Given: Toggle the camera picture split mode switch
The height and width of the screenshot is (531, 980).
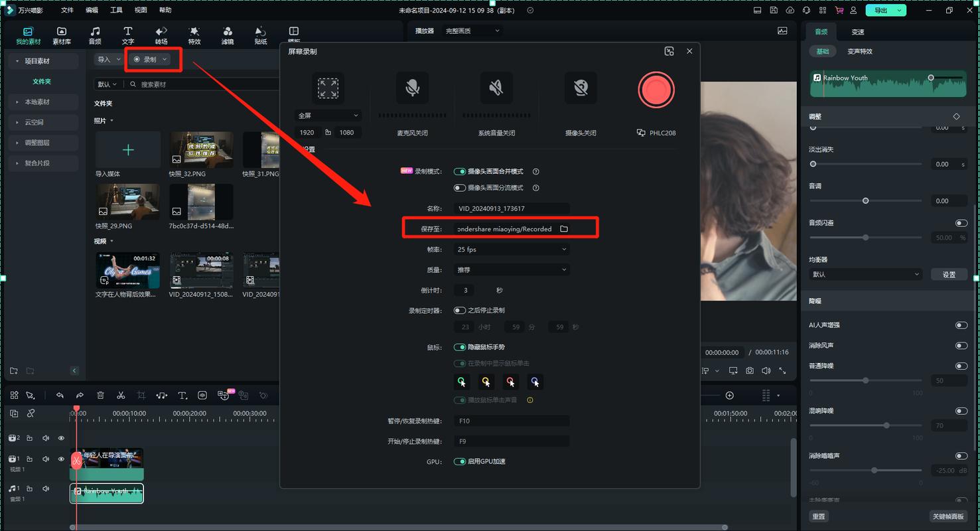Looking at the screenshot, I should coord(459,188).
